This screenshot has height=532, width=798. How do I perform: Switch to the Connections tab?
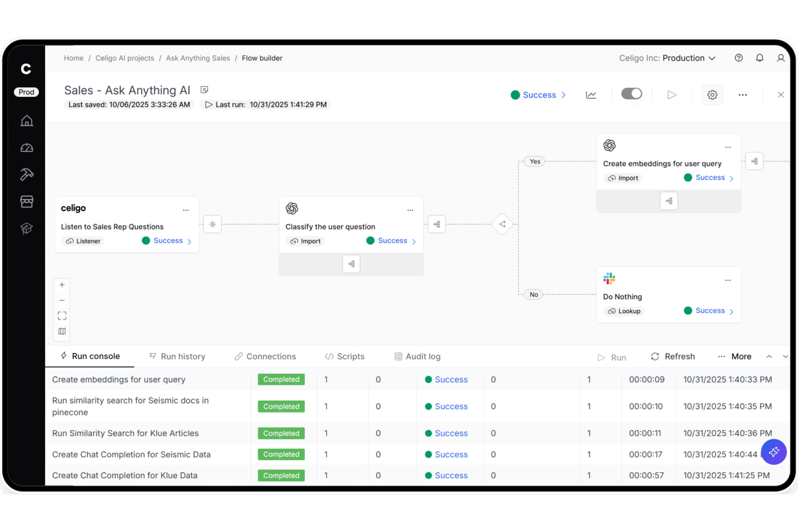point(265,357)
